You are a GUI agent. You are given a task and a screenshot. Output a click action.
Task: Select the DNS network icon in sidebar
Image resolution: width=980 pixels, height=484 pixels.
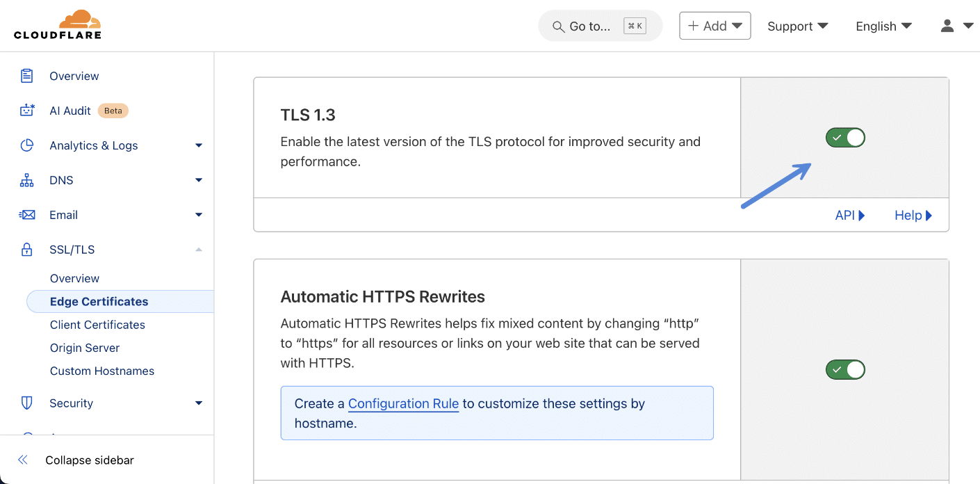26,180
